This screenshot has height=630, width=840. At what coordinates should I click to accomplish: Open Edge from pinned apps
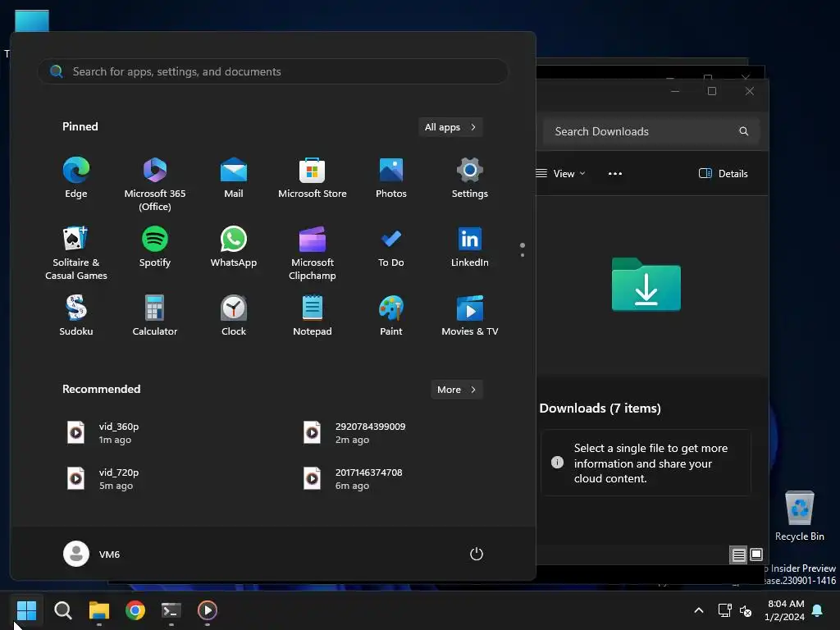76,178
